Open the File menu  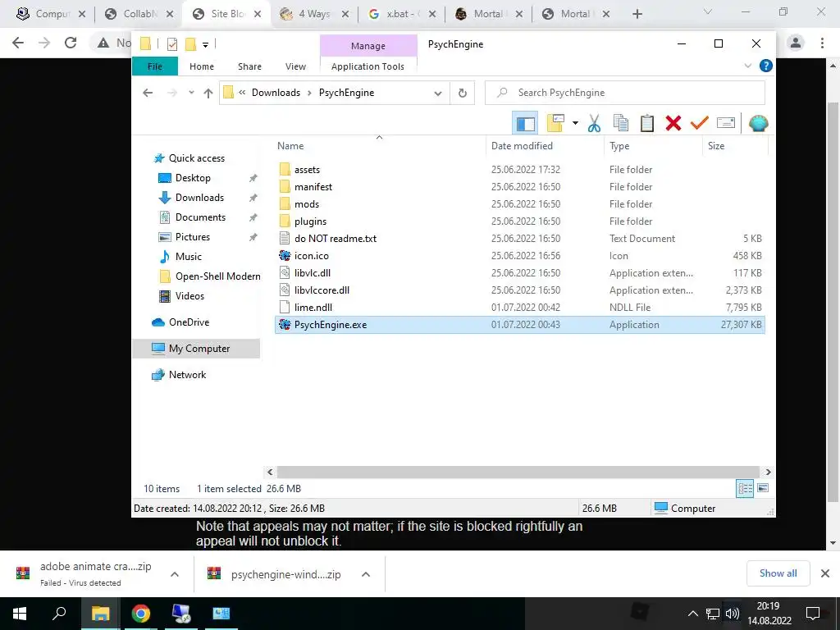click(155, 66)
